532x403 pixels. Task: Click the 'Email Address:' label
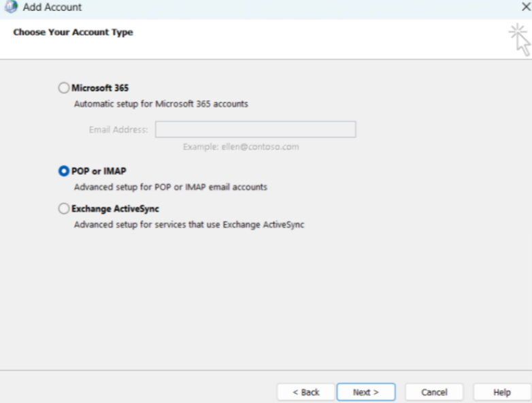pos(118,130)
